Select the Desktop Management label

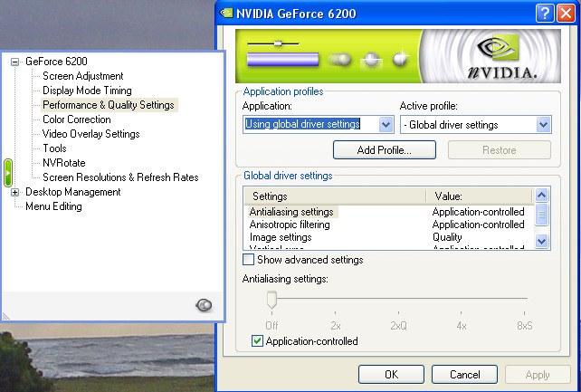click(73, 192)
